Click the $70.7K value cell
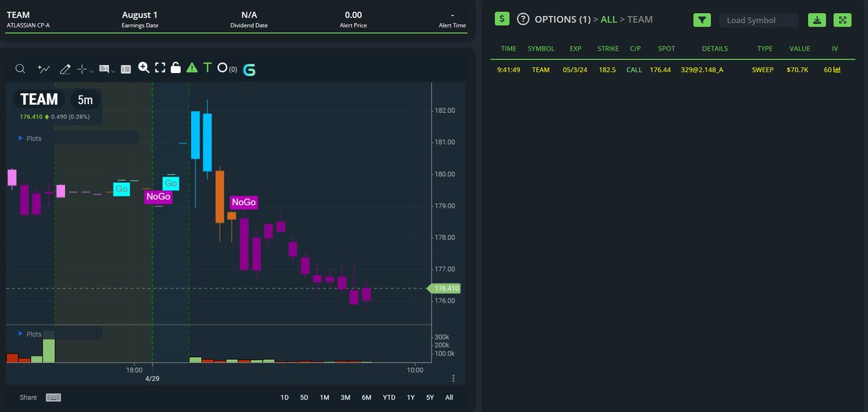The height and width of the screenshot is (412, 868). coord(797,70)
